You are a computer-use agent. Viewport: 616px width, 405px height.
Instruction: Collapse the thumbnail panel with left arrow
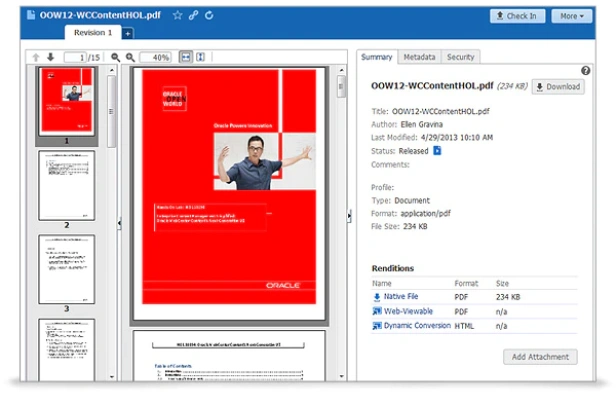pos(119,223)
